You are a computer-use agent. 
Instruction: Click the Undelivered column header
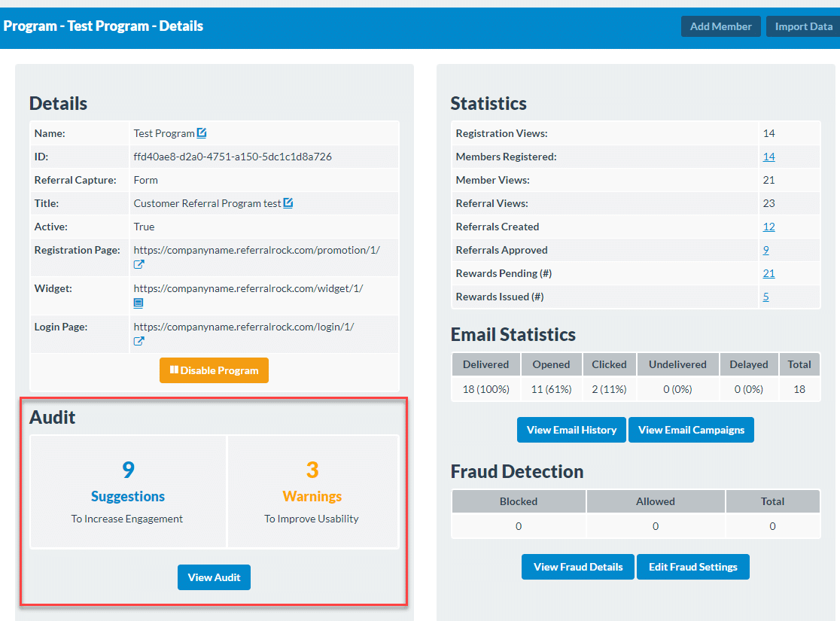677,364
